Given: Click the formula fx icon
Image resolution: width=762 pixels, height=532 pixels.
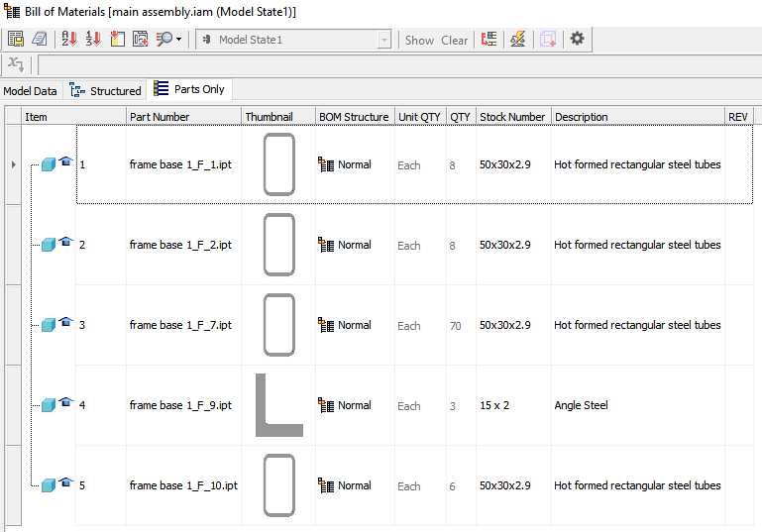Looking at the screenshot, I should pyautogui.click(x=16, y=64).
